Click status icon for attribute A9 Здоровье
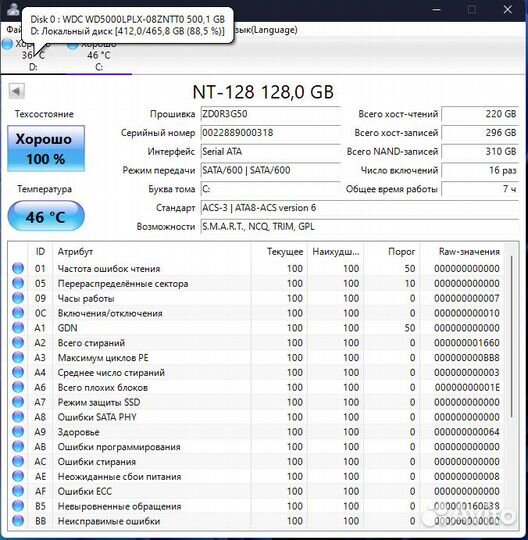The width and height of the screenshot is (528, 540). (18, 432)
